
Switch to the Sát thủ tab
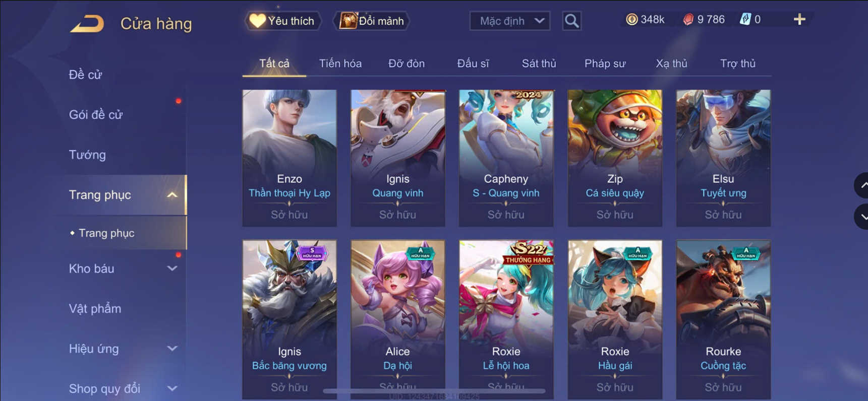pyautogui.click(x=539, y=63)
